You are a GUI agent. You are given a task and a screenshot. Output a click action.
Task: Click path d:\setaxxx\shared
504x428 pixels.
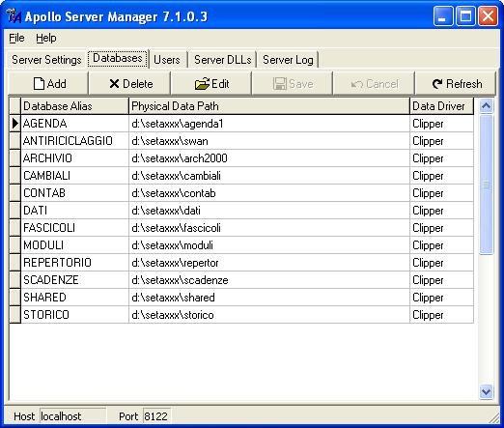[269, 298]
